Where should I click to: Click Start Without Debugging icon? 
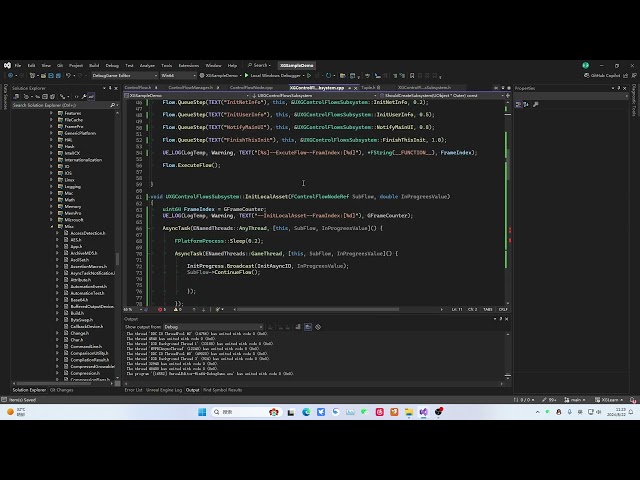click(x=309, y=76)
